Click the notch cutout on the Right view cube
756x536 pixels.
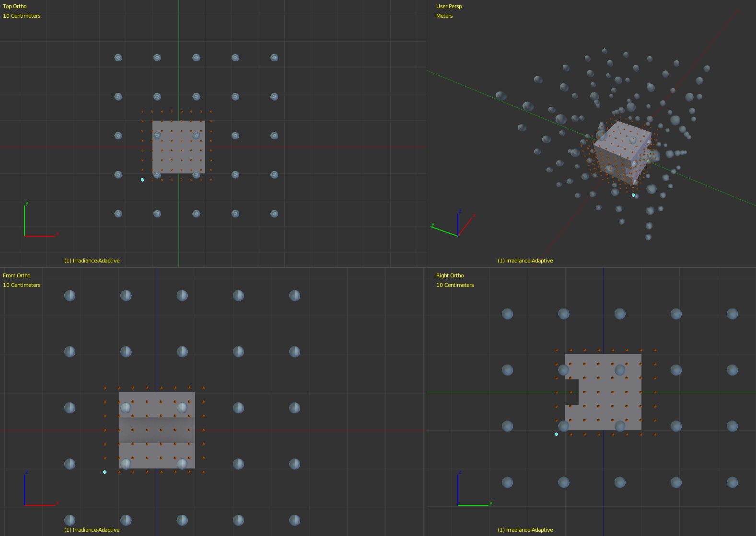tap(572, 392)
